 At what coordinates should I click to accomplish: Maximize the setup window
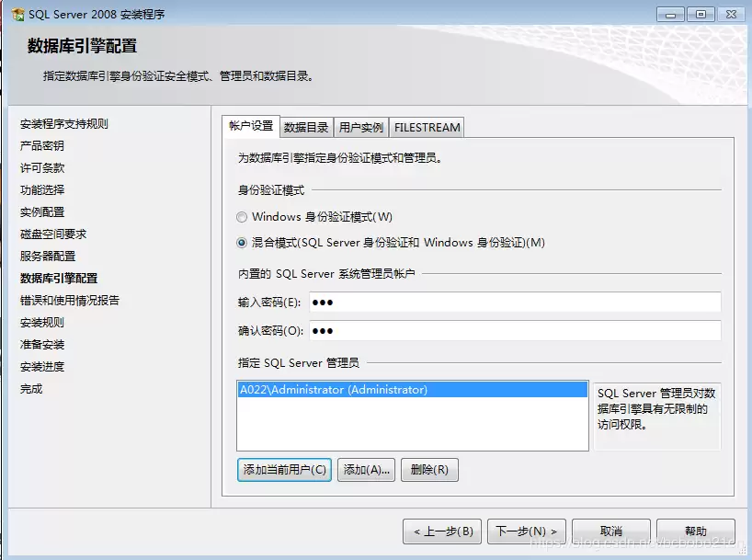pyautogui.click(x=701, y=15)
